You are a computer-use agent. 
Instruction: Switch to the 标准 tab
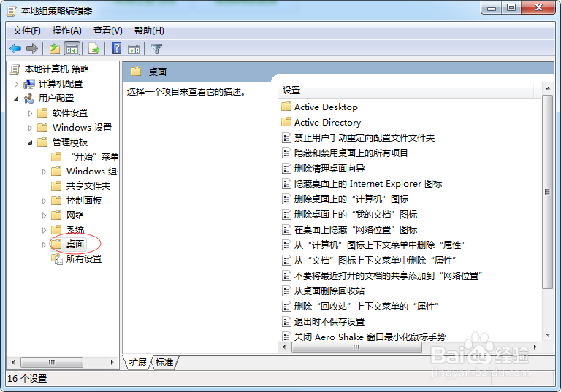click(164, 362)
